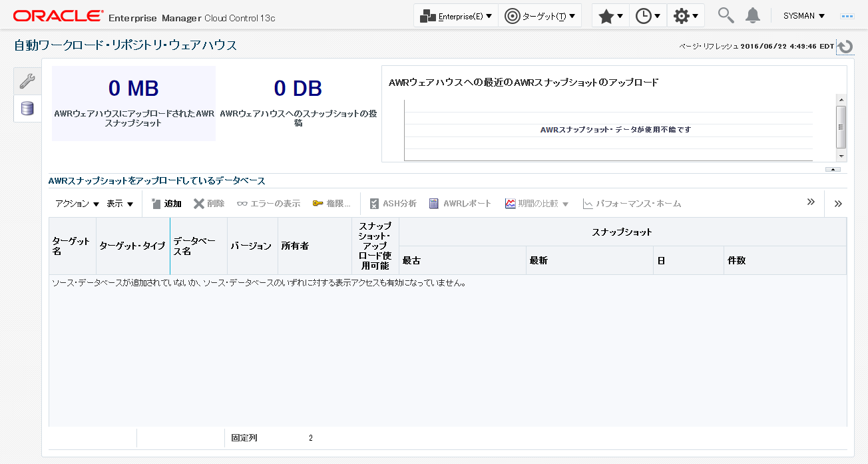Click the 追加 button
Screen dimensions: 868x464
pyautogui.click(x=166, y=204)
